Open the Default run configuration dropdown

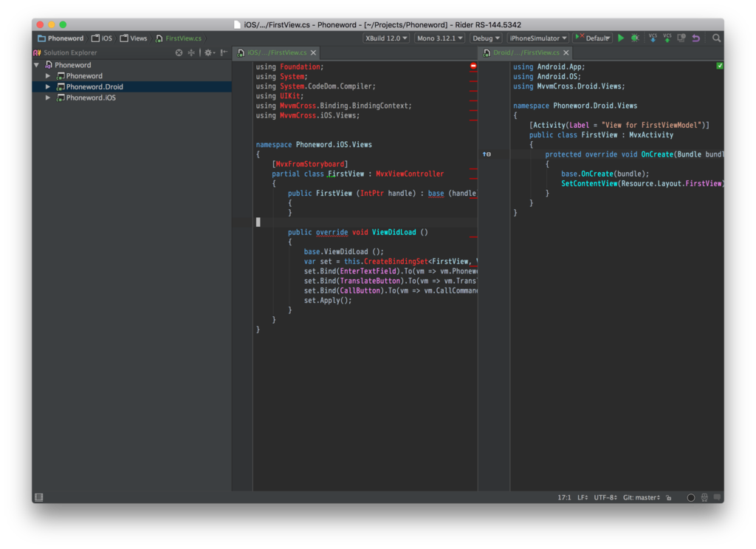click(x=593, y=38)
